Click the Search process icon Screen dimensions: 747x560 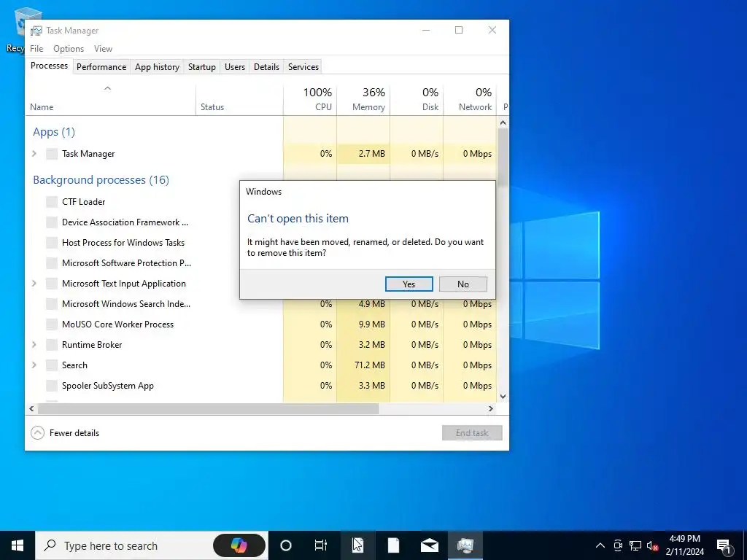(52, 366)
